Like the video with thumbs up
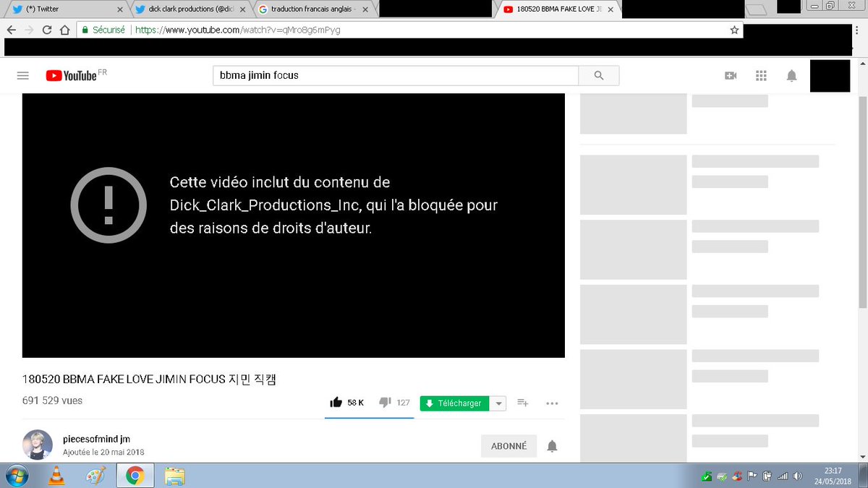 (336, 403)
